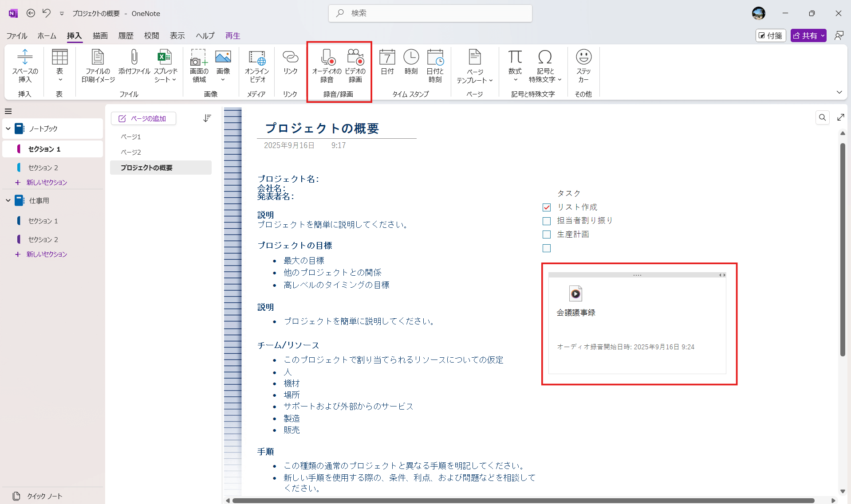Collapse the ノートブック notebook tree
Viewport: 851px width, 504px height.
pyautogui.click(x=8, y=129)
